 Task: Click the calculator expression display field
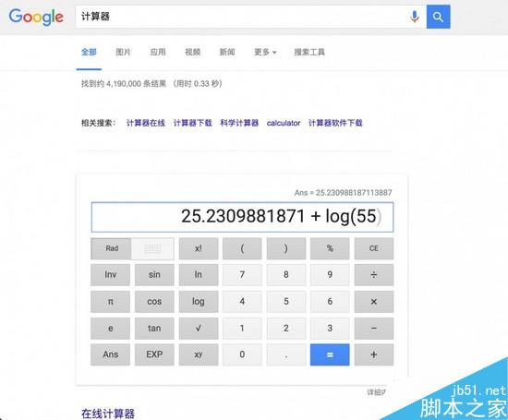tap(242, 217)
